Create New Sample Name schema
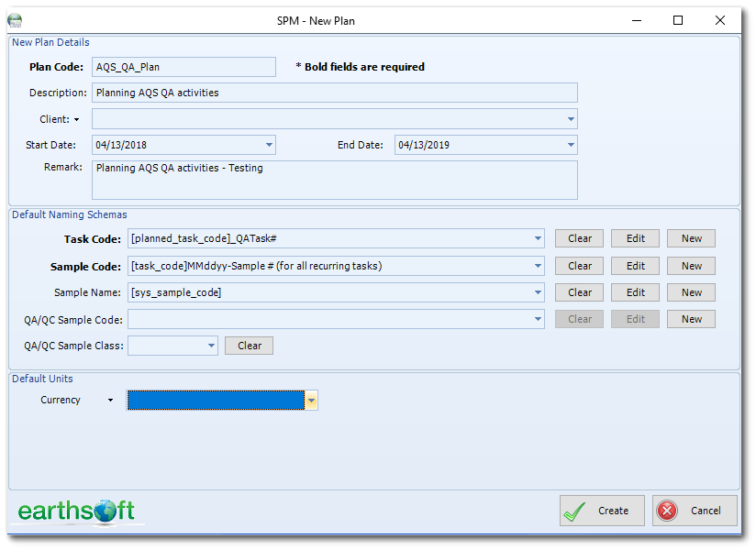This screenshot has height=550, width=756. point(691,292)
